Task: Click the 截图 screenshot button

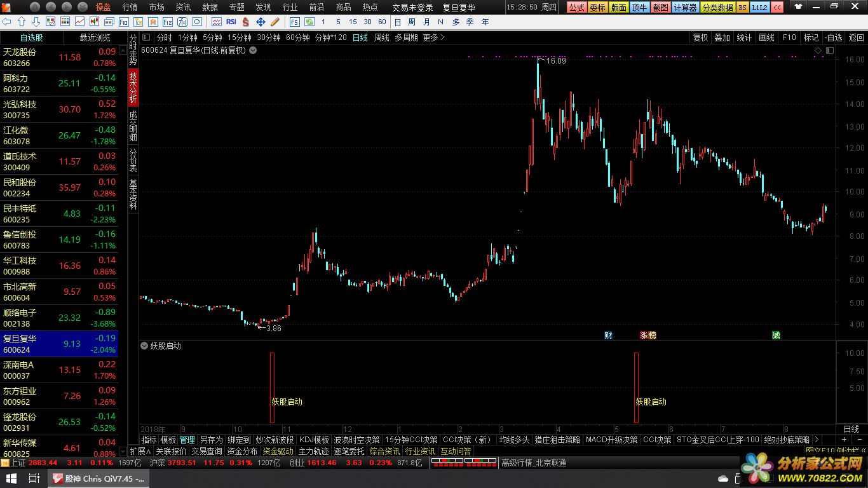Action: click(x=661, y=7)
